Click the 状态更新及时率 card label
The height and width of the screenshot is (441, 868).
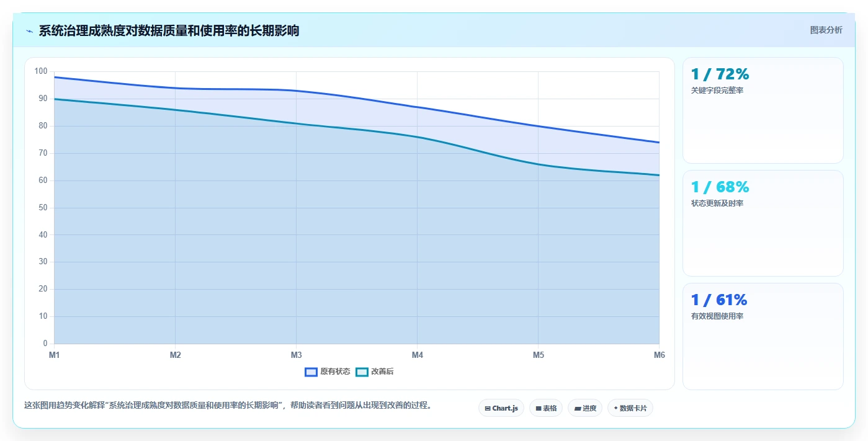tap(717, 203)
